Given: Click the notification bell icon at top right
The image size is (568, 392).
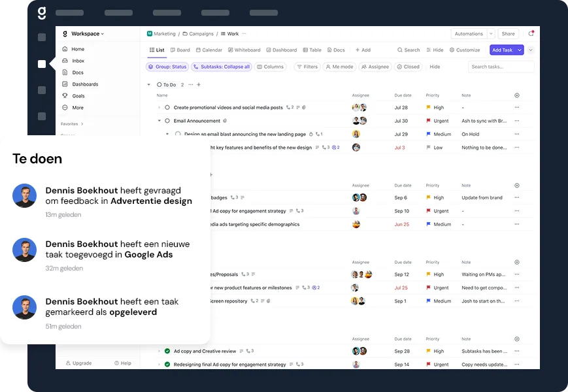Looking at the screenshot, I should click(x=531, y=34).
